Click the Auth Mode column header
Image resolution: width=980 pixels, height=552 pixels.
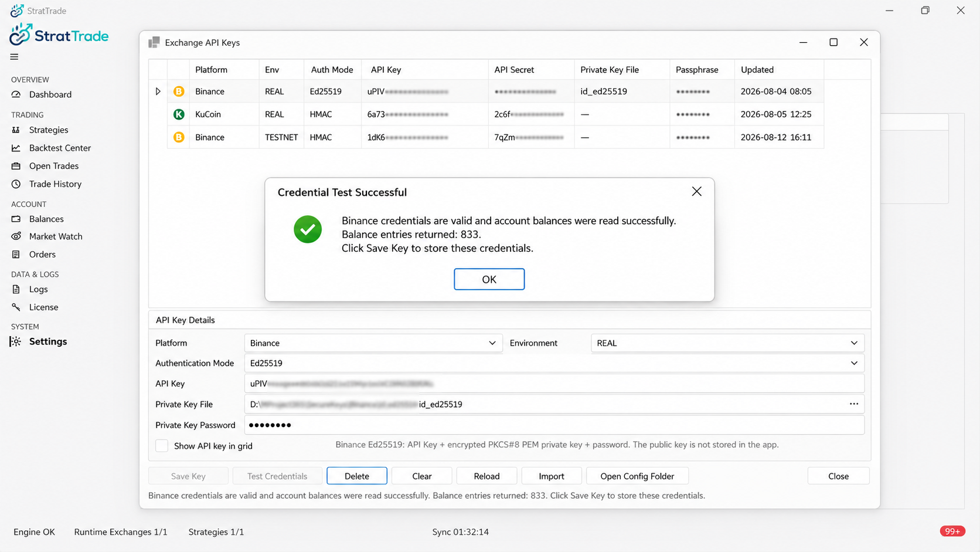332,70
